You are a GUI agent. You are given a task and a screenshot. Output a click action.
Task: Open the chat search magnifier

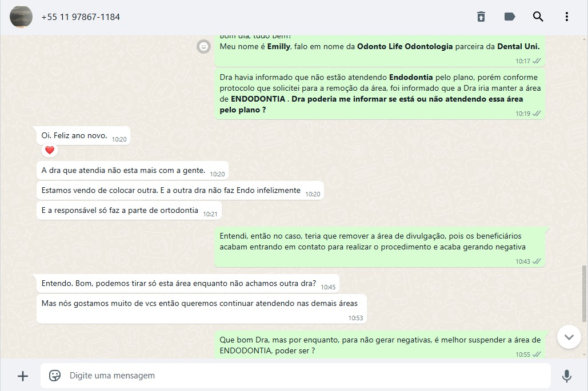pos(538,17)
